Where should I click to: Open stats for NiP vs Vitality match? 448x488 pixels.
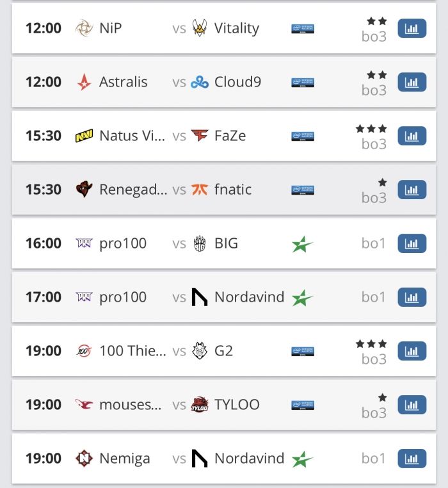(x=412, y=28)
